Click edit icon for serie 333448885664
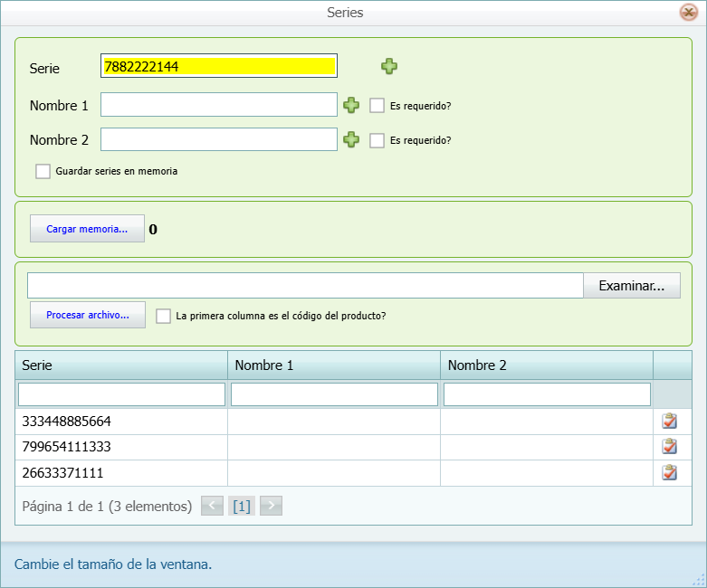The height and width of the screenshot is (588, 707). [x=670, y=421]
